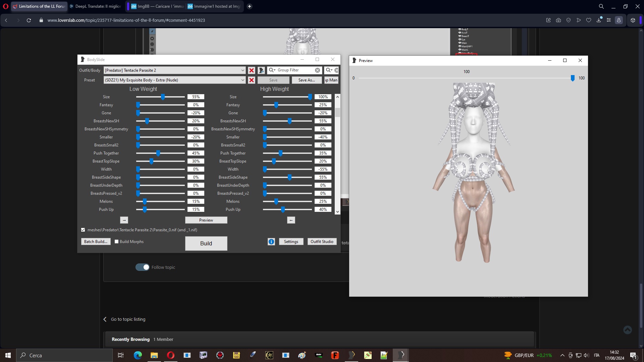Toggle Follow topic switch
The width and height of the screenshot is (644, 362).
point(143,267)
